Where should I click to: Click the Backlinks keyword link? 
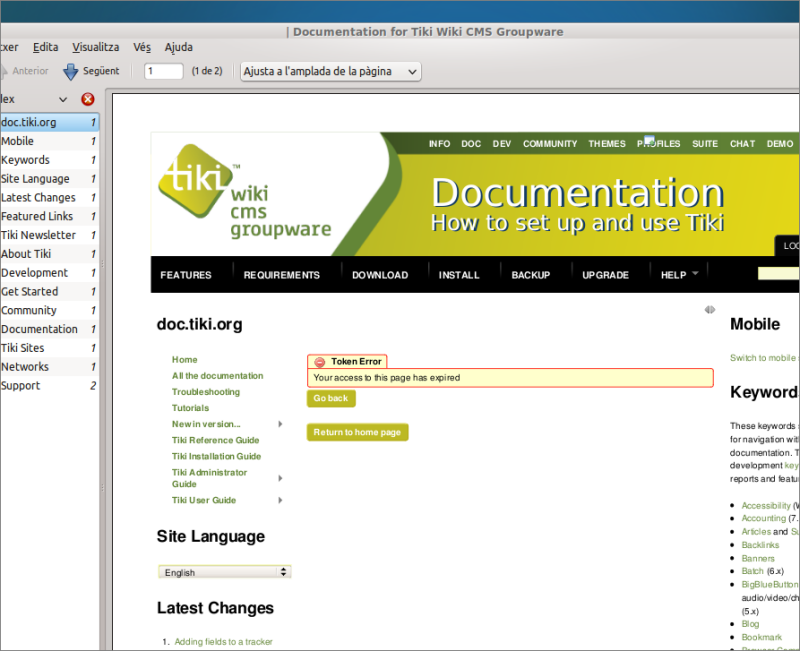(760, 545)
